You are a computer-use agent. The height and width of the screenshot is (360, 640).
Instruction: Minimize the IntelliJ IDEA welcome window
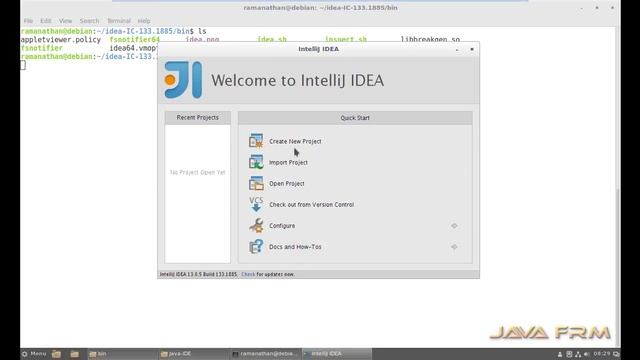point(457,49)
